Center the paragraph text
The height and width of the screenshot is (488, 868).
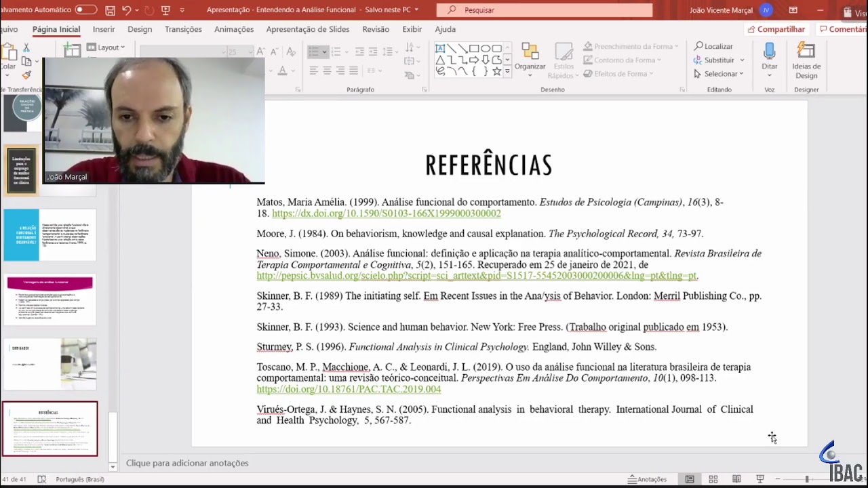(327, 70)
